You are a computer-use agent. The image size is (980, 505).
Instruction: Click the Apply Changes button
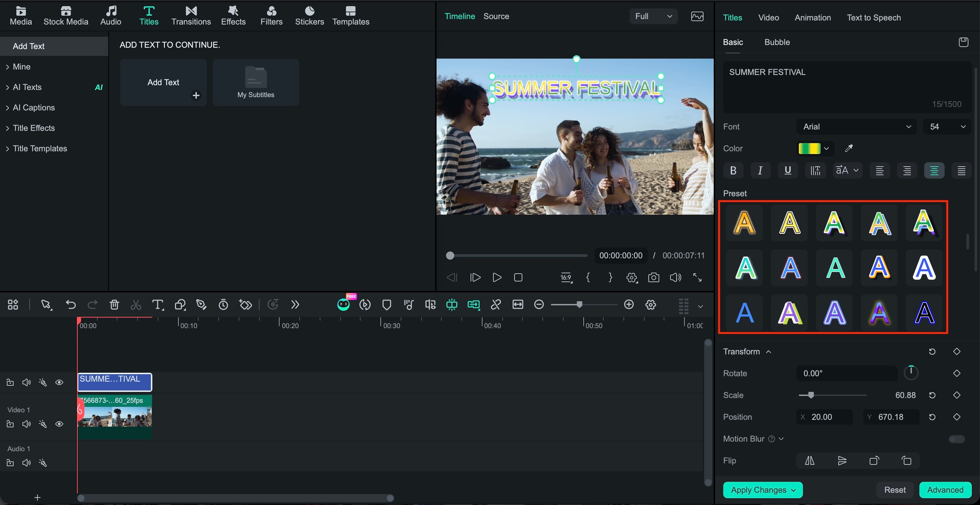point(763,490)
